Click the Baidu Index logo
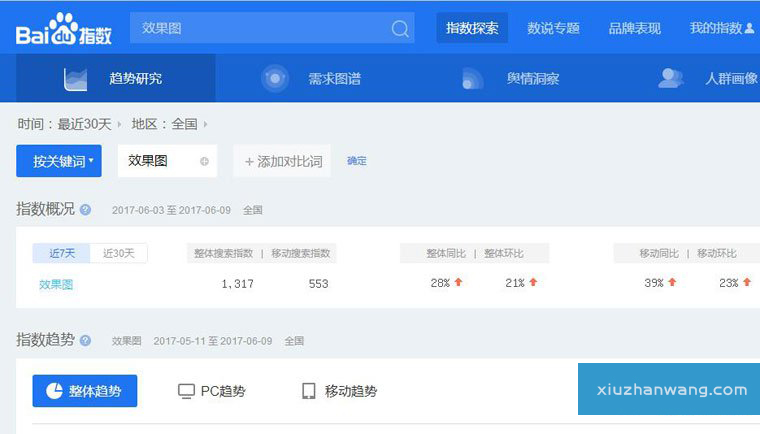 click(x=63, y=29)
